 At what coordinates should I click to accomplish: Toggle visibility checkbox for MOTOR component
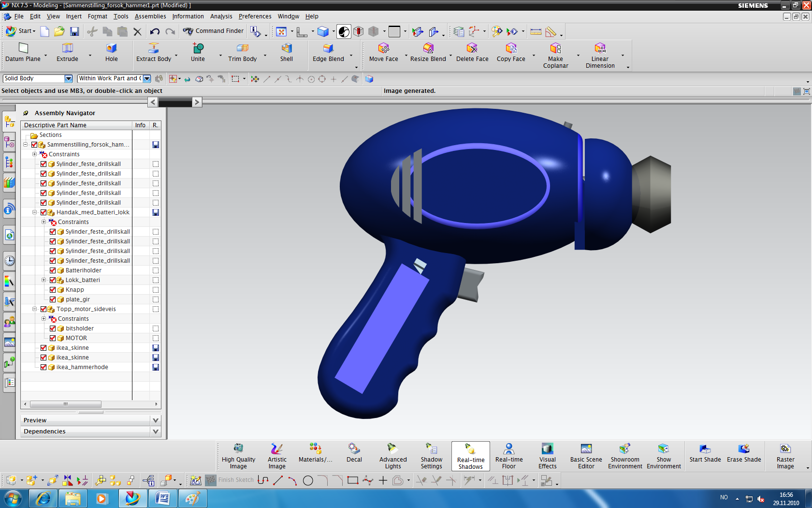coord(53,338)
